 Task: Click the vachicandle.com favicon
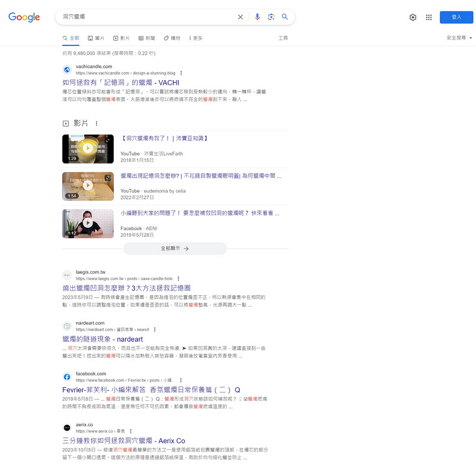67,70
